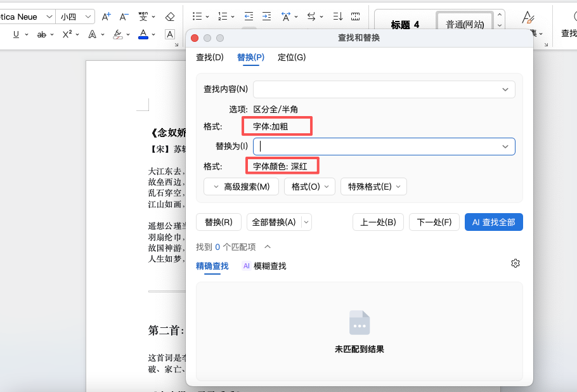Click the show/hide marks ruler icon
Screen dimensions: 577x392
click(x=355, y=16)
